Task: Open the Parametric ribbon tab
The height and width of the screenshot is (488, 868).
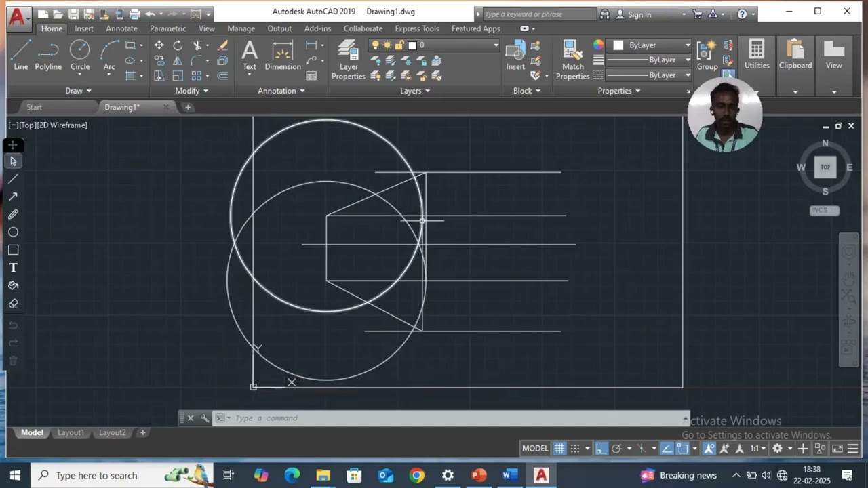Action: pos(167,28)
